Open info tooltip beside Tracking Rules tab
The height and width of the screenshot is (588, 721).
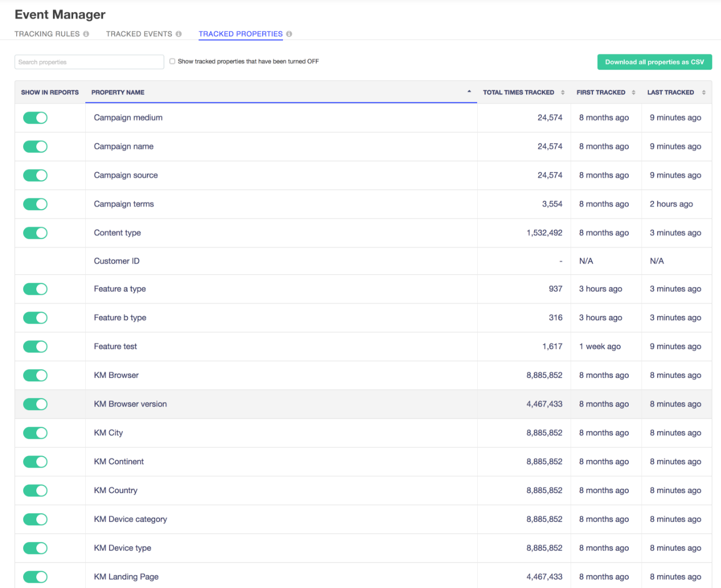pos(86,34)
